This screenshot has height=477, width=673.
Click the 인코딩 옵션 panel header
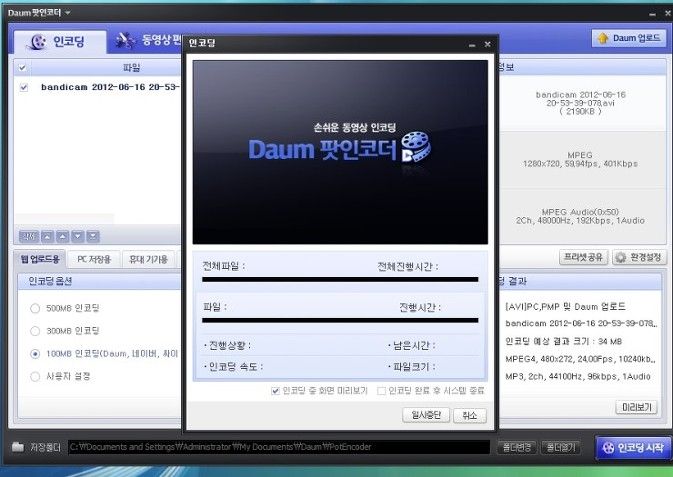[99, 281]
